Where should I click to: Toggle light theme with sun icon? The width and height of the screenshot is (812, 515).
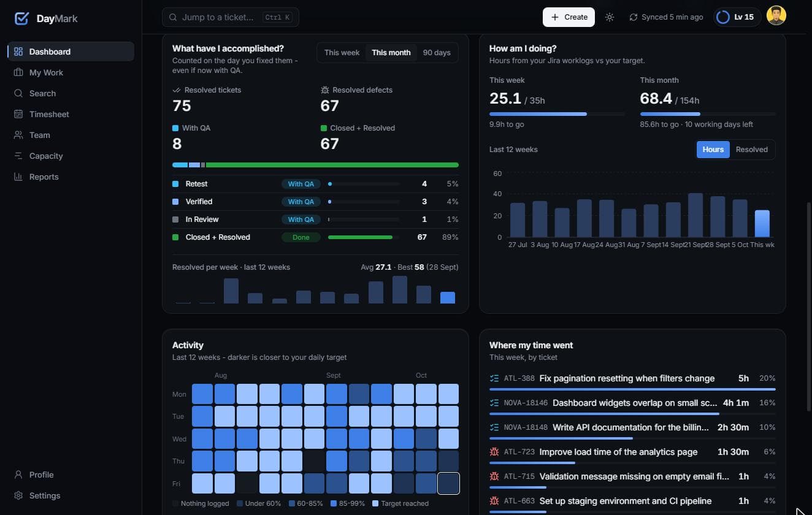point(610,17)
